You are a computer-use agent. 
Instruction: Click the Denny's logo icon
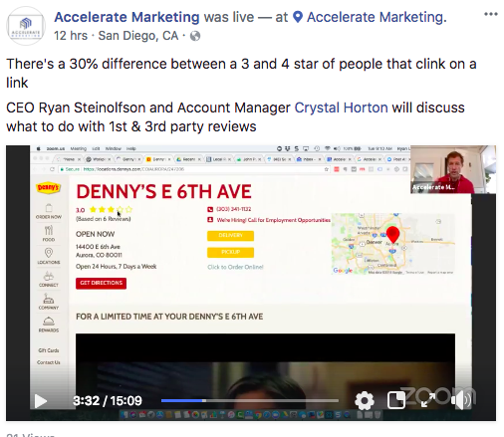tap(49, 187)
